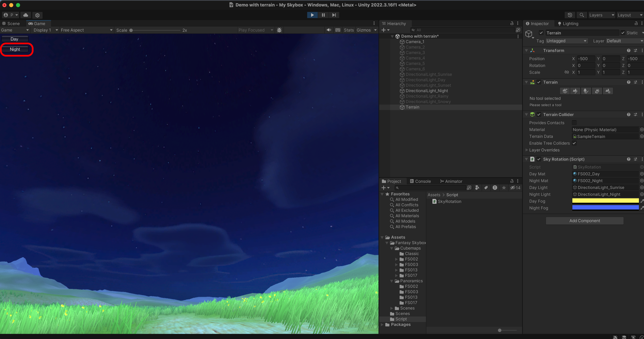Viewport: 644px width, 339px height.
Task: Click the debug bug icon beside Play Focused
Action: pyautogui.click(x=279, y=30)
